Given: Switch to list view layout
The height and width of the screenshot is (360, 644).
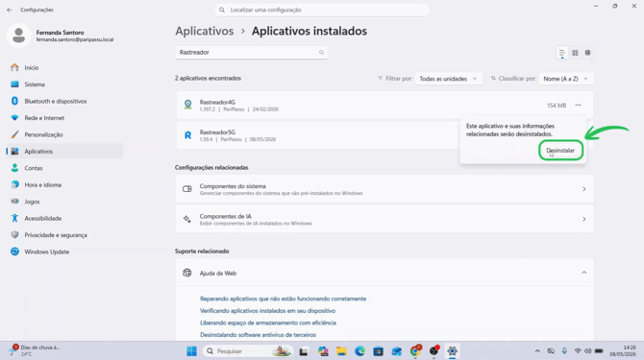Looking at the screenshot, I should point(562,53).
